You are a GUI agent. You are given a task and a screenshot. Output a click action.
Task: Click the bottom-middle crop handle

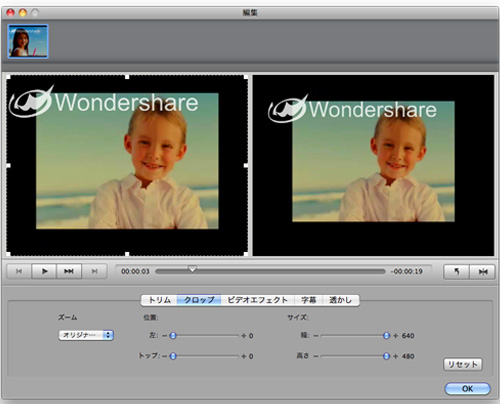pos(127,254)
